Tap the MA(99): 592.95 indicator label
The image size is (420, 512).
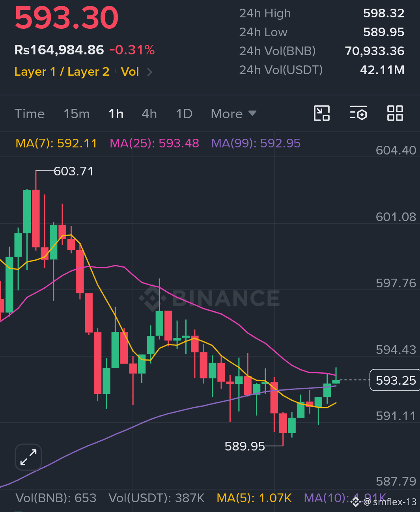point(256,143)
